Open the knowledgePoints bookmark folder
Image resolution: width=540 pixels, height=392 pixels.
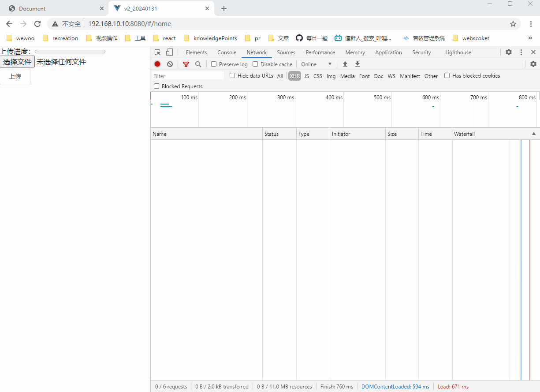tap(210, 38)
